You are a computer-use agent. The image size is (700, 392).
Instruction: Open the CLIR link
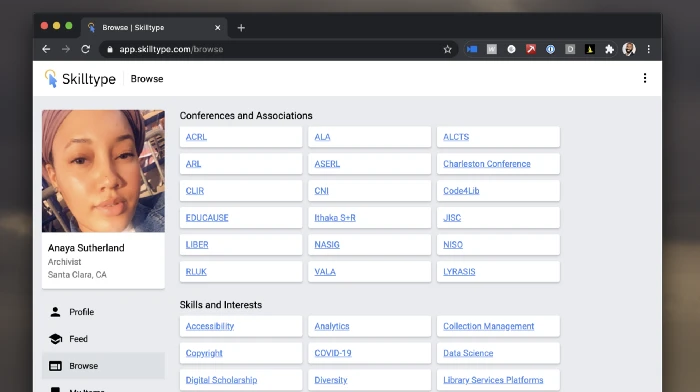[x=195, y=191]
